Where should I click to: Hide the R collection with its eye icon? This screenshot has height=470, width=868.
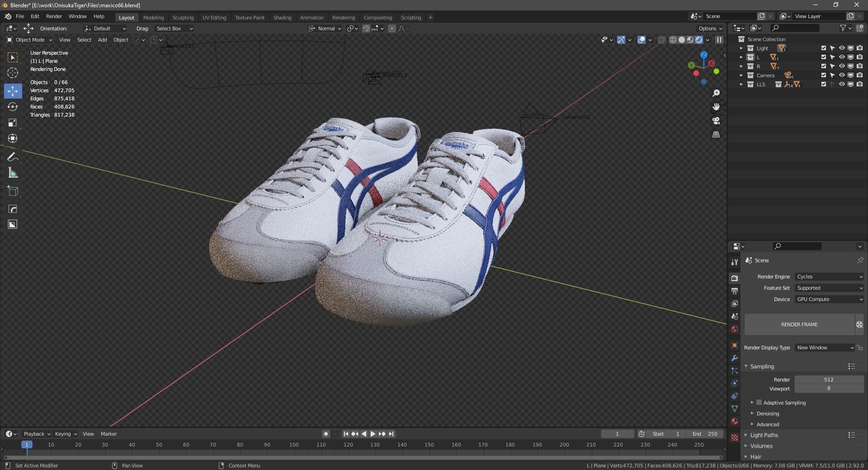tap(842, 66)
